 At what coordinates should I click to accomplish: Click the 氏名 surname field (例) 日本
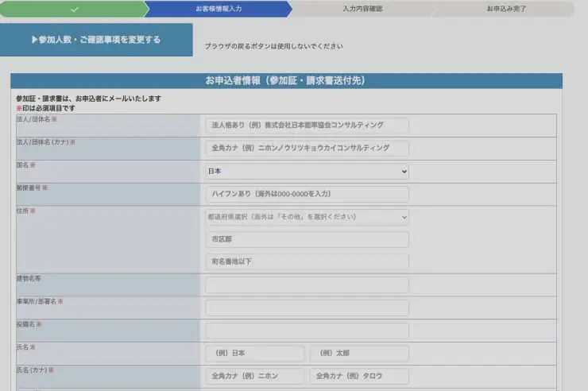(255, 354)
